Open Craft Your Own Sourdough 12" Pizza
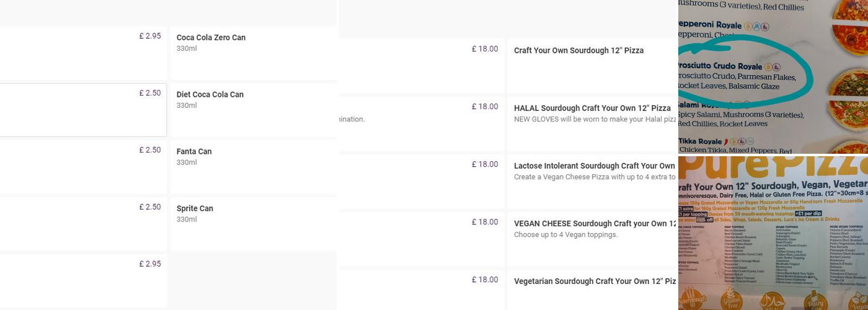 (578, 51)
